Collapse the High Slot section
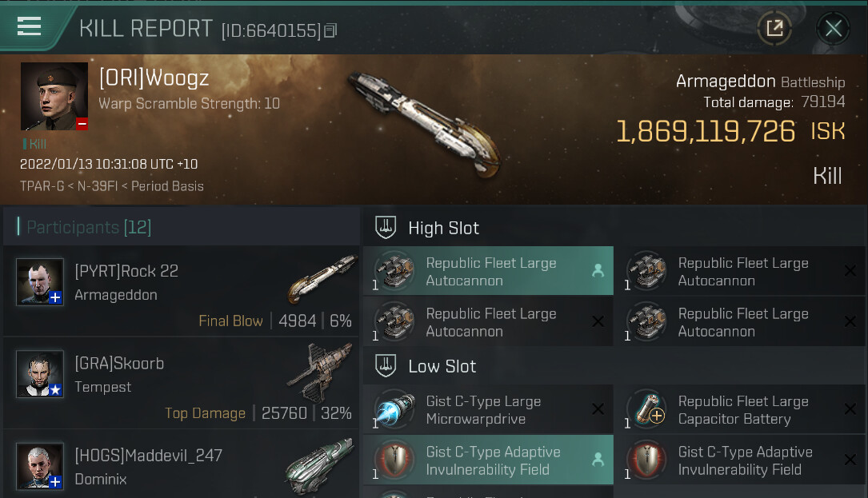This screenshot has width=868, height=498. pos(386,229)
